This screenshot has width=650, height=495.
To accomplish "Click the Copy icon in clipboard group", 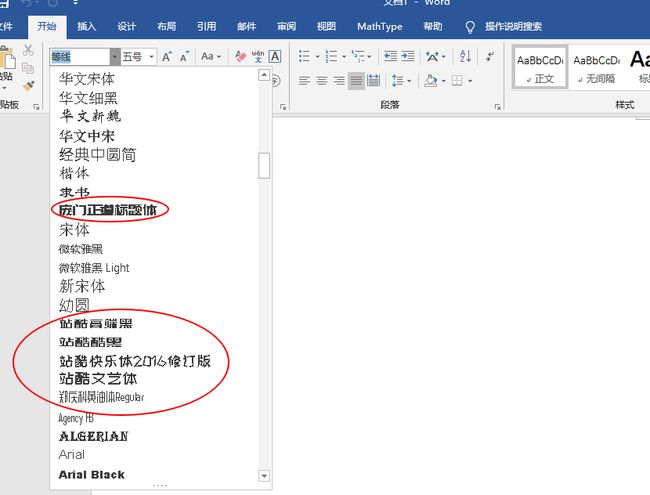I will pos(28,68).
